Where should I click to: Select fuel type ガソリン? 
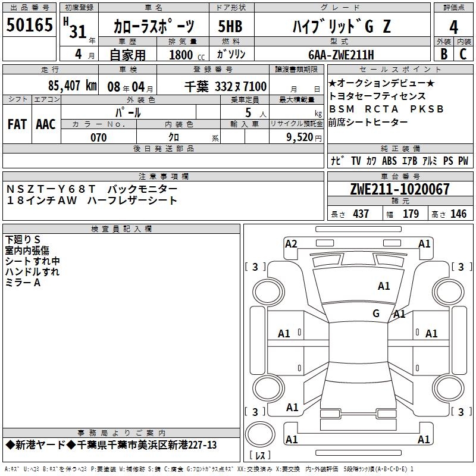(x=231, y=54)
